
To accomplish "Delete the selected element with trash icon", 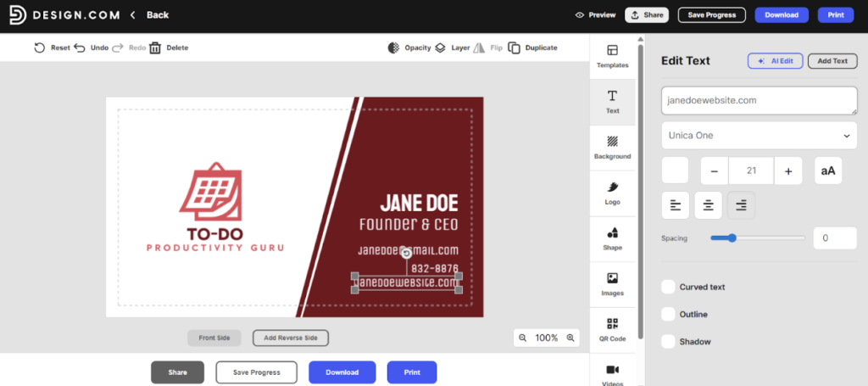I will [x=155, y=48].
